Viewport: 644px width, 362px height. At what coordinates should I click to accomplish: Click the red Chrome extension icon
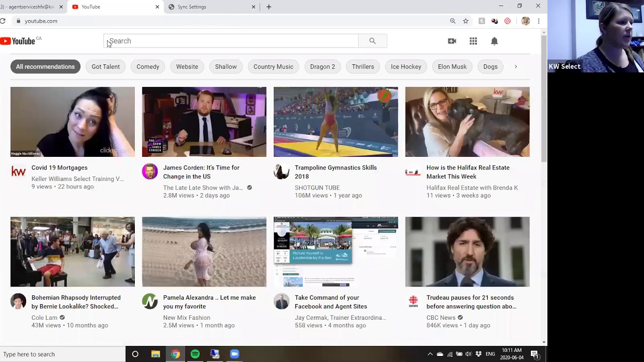(508, 21)
